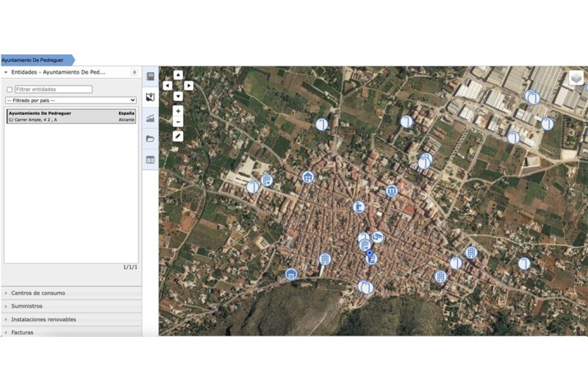Open the map view sidebar icon

(150, 96)
